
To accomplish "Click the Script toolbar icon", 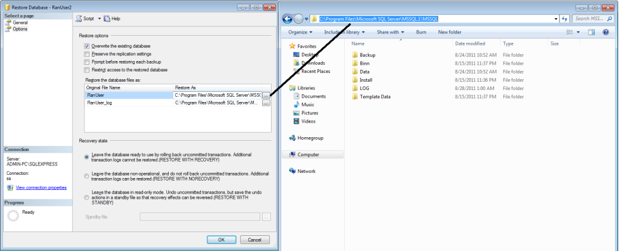I will coord(79,18).
